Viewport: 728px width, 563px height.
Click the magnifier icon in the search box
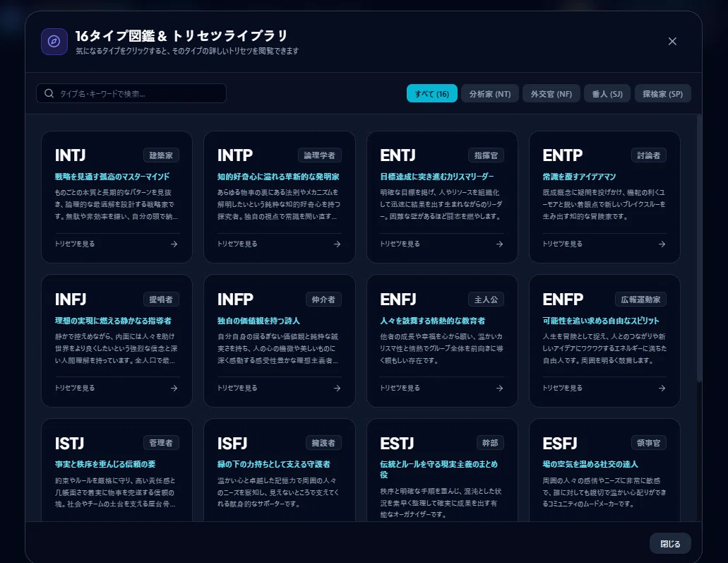[x=49, y=93]
